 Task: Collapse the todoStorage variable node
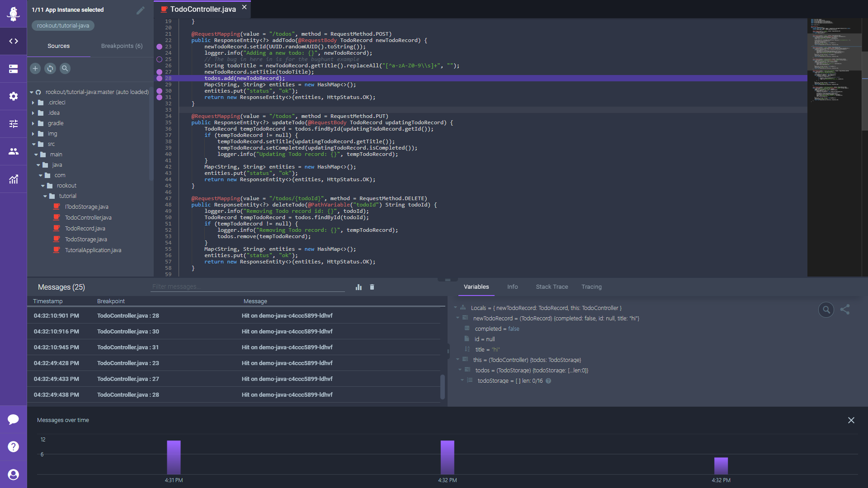pos(462,380)
